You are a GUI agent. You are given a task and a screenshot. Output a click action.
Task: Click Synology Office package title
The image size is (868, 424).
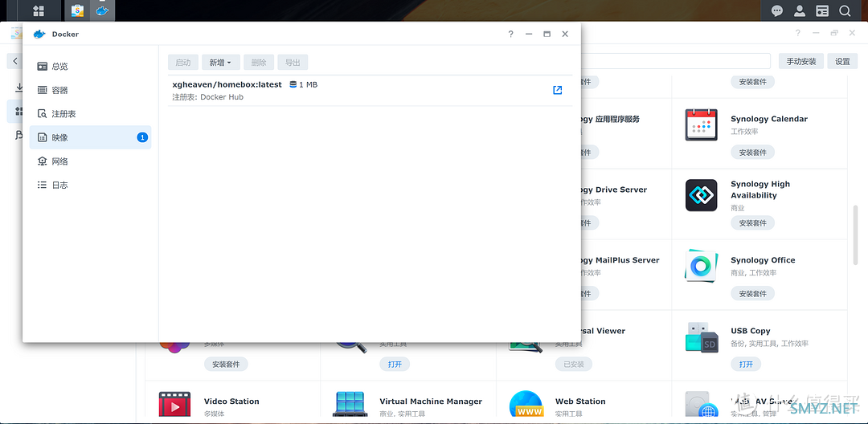point(763,260)
